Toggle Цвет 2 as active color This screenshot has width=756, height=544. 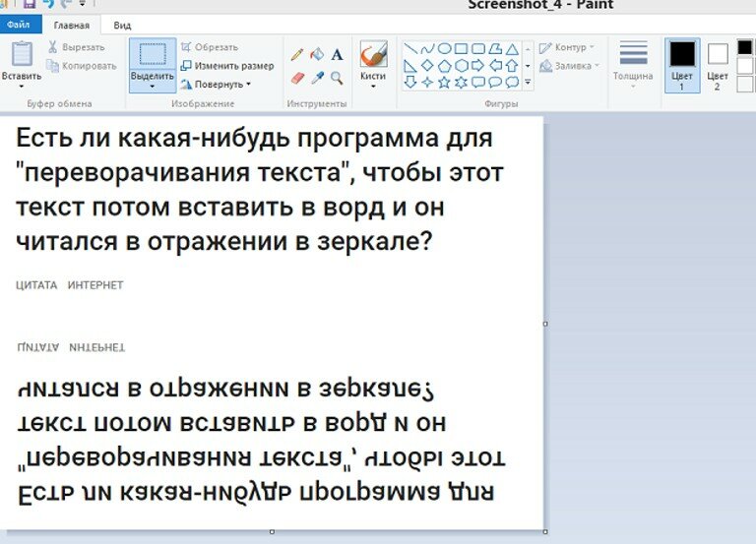pyautogui.click(x=718, y=65)
